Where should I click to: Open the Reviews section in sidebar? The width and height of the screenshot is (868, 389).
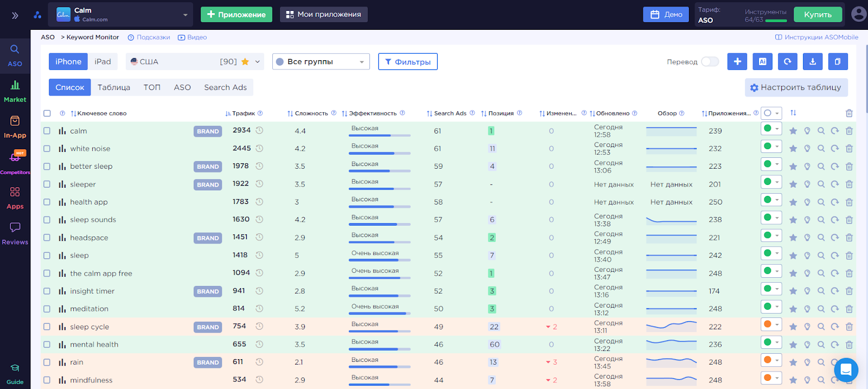[x=15, y=234]
